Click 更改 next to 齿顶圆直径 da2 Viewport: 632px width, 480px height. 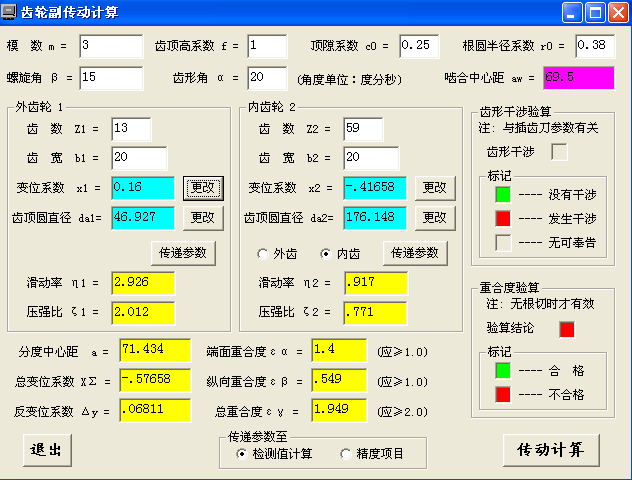point(435,218)
